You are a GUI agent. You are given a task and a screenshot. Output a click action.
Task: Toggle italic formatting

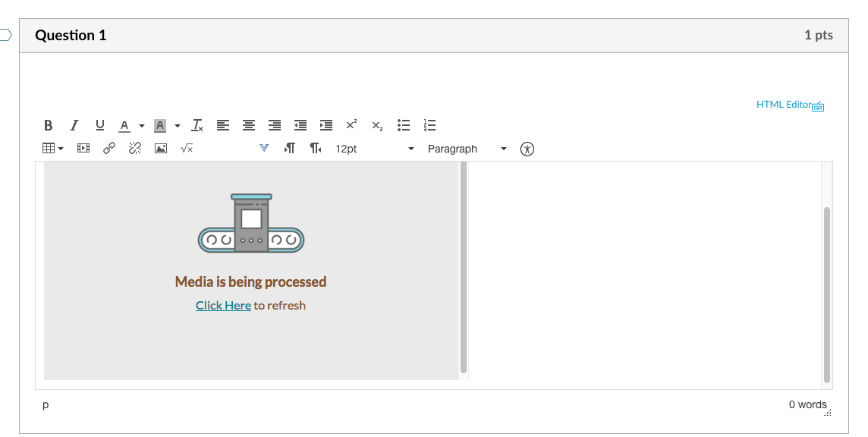click(74, 126)
